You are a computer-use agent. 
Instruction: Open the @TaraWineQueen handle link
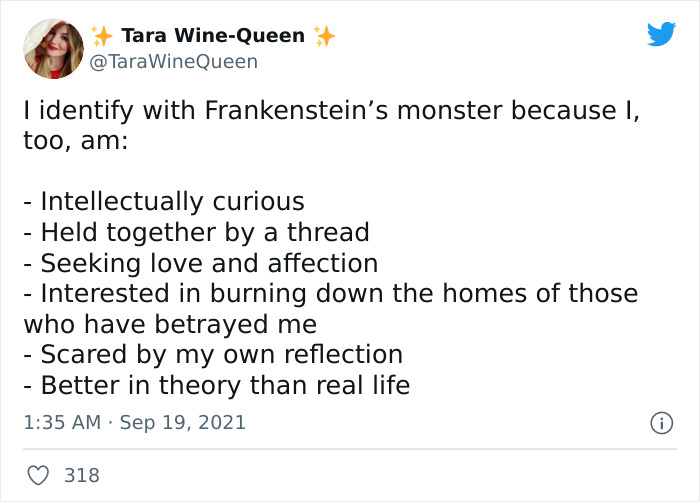coord(175,61)
